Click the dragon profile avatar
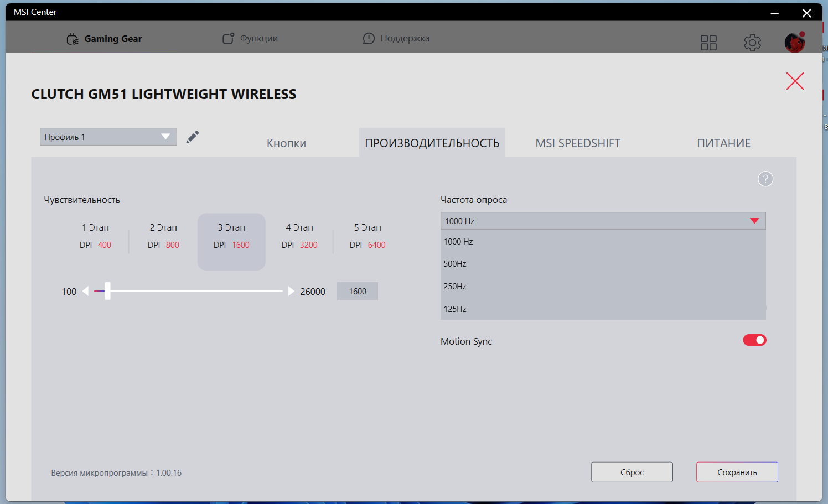Screen dimensions: 828x504 pos(795,42)
